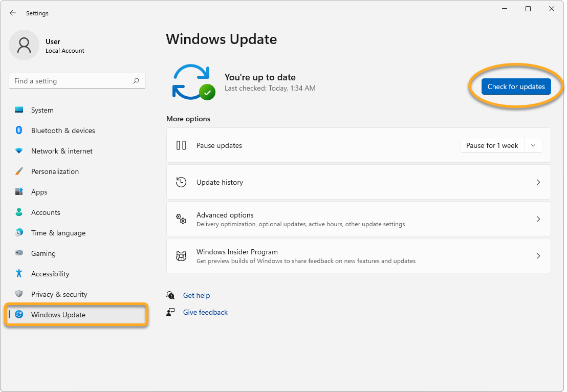
Task: Open the System settings category
Action: point(42,110)
